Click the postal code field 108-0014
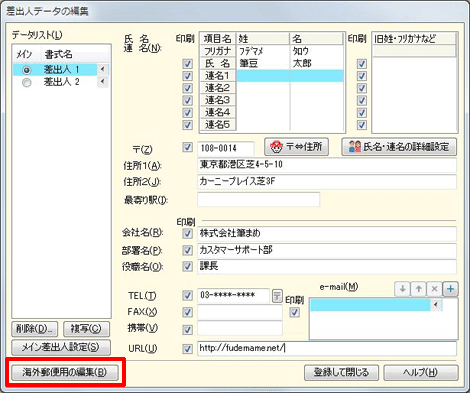 226,148
